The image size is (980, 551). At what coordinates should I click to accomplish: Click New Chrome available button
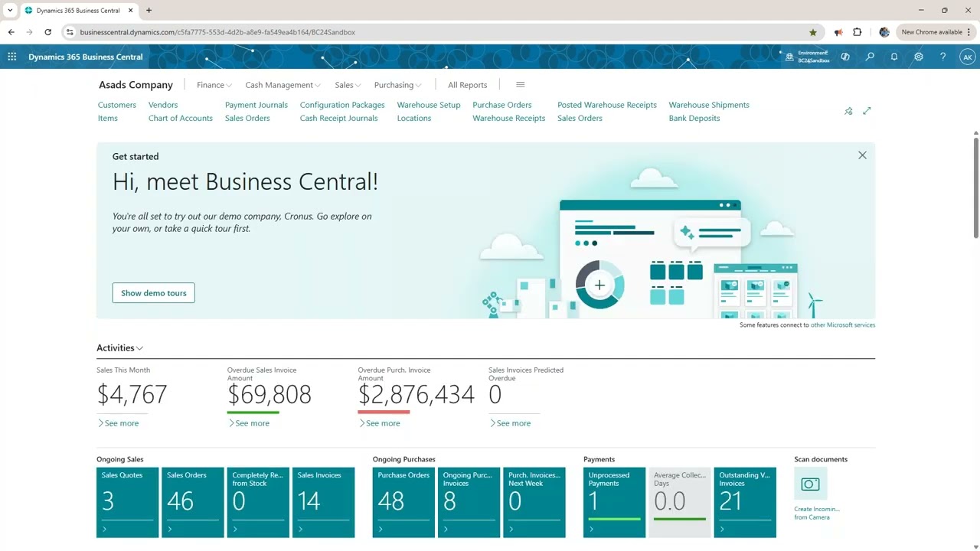(936, 32)
